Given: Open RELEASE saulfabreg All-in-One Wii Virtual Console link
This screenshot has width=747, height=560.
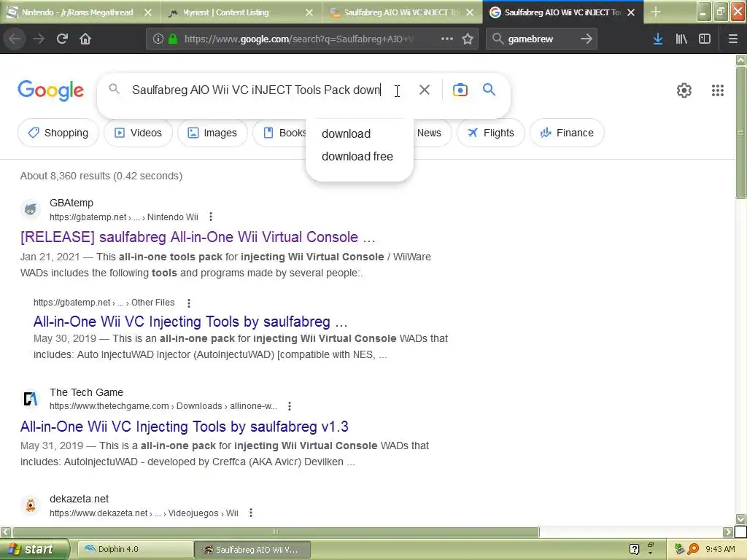Looking at the screenshot, I should click(x=198, y=237).
